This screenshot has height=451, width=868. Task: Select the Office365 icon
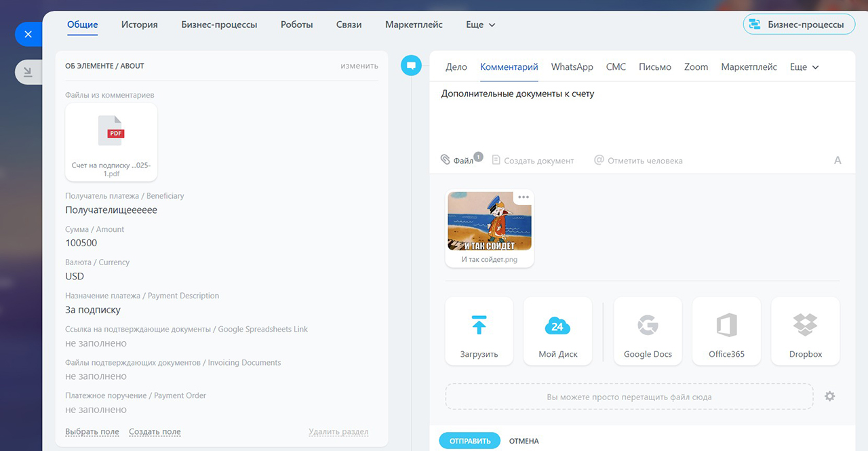point(726,326)
